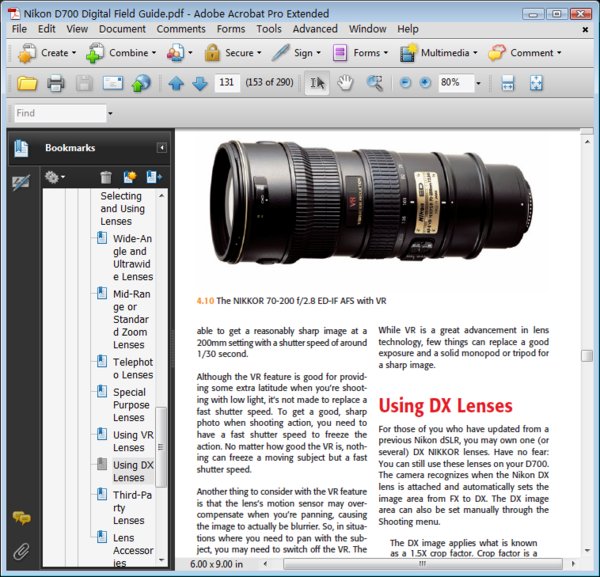Print the document using printer icon
This screenshot has height=577, width=600.
56,83
